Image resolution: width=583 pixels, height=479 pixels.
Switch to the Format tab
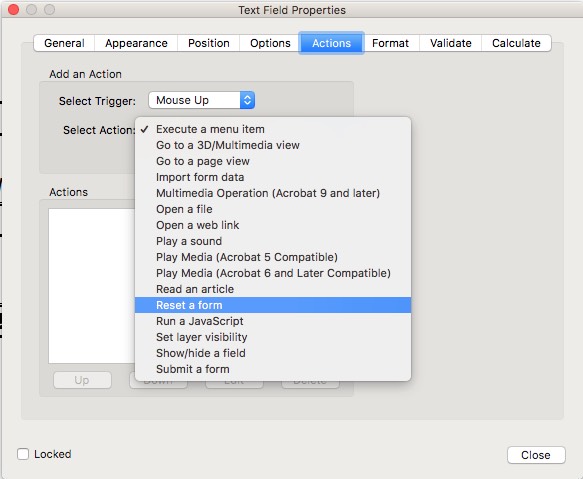coord(390,43)
